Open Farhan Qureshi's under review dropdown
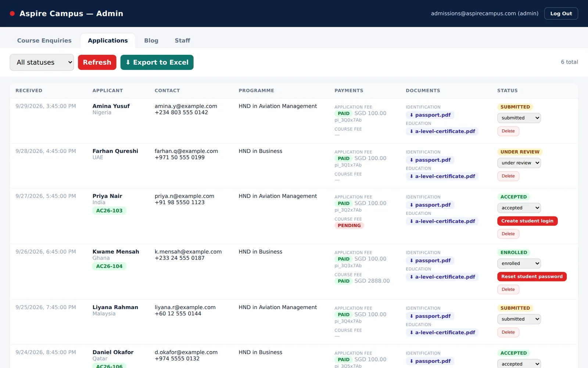The image size is (588, 368). click(x=519, y=163)
